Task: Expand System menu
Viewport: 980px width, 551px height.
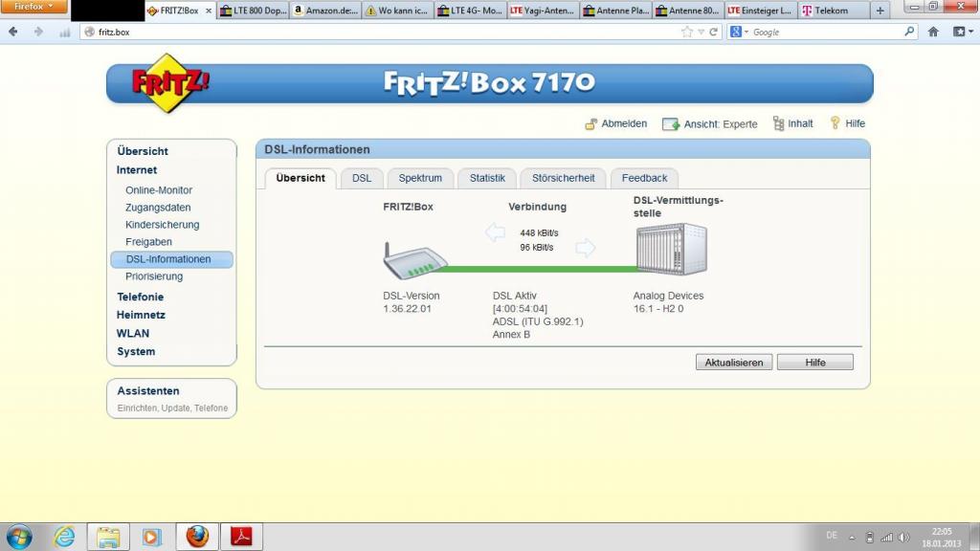Action: point(136,352)
